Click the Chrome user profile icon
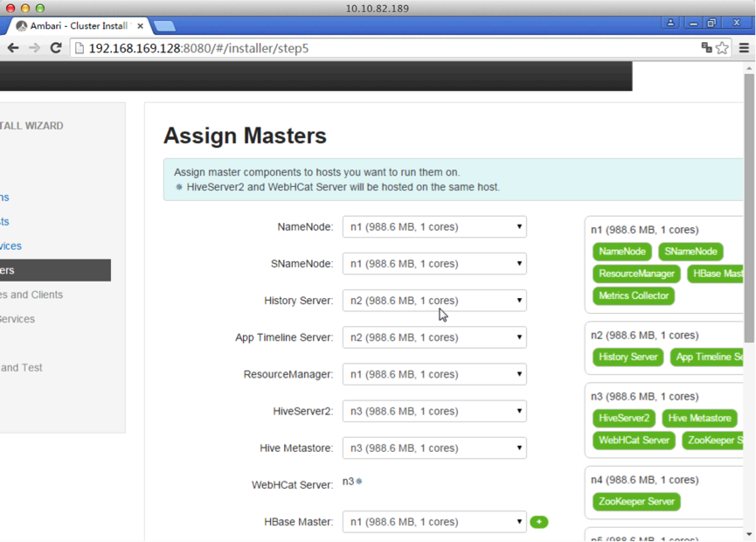 point(670,23)
